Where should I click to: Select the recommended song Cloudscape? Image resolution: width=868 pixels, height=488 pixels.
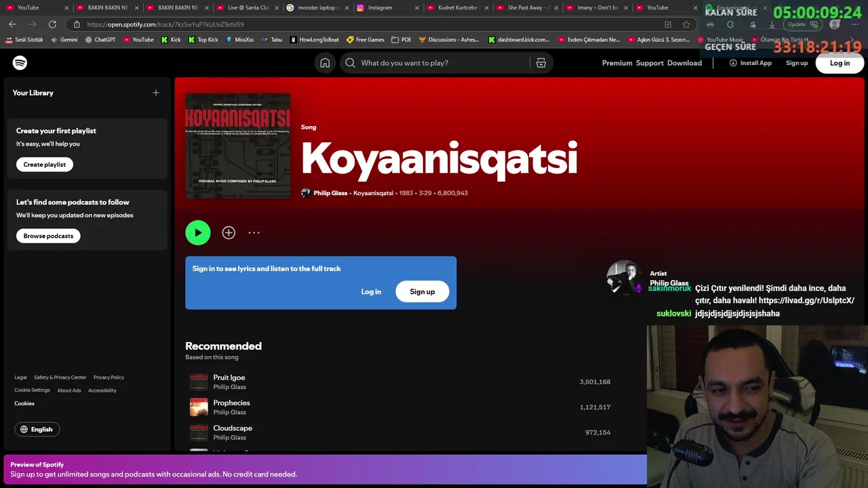click(233, 428)
